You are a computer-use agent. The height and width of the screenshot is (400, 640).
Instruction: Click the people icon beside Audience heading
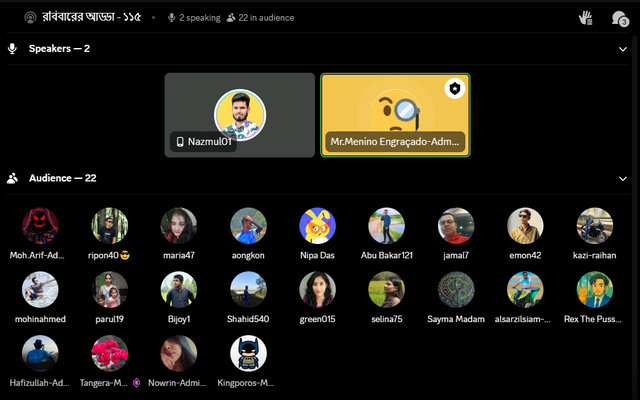(12, 178)
